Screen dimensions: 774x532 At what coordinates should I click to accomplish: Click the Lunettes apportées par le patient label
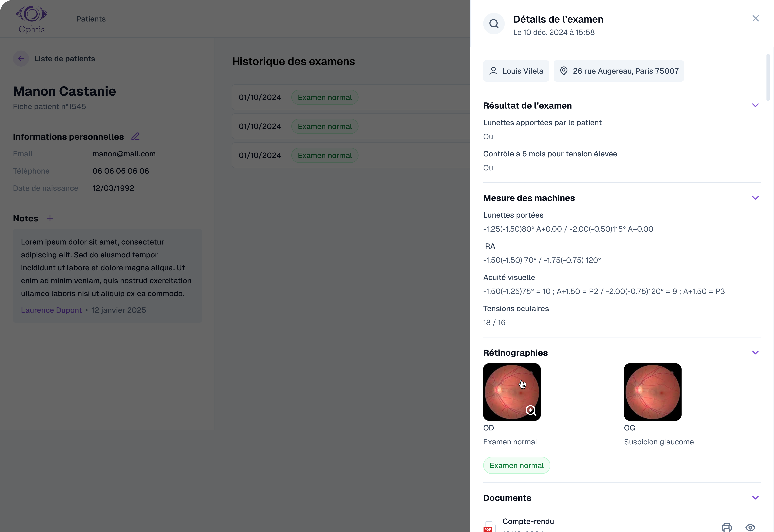coord(542,123)
